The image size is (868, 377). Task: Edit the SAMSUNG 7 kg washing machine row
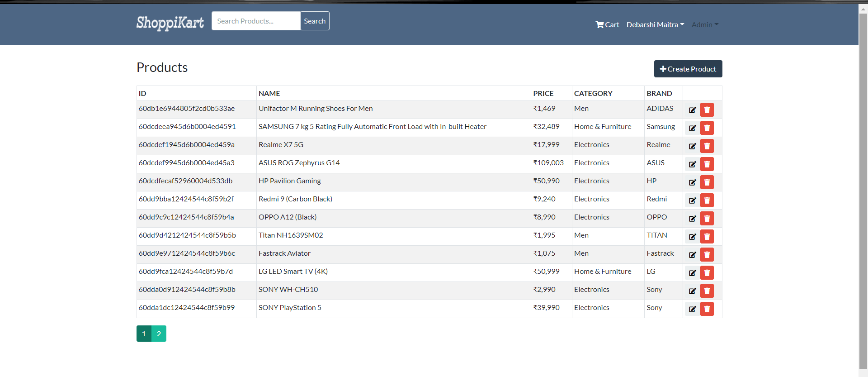point(692,128)
